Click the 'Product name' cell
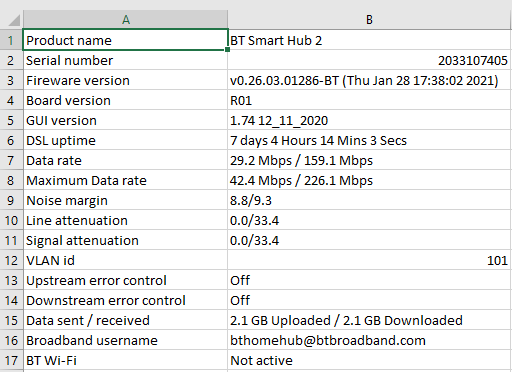 pyautogui.click(x=125, y=40)
